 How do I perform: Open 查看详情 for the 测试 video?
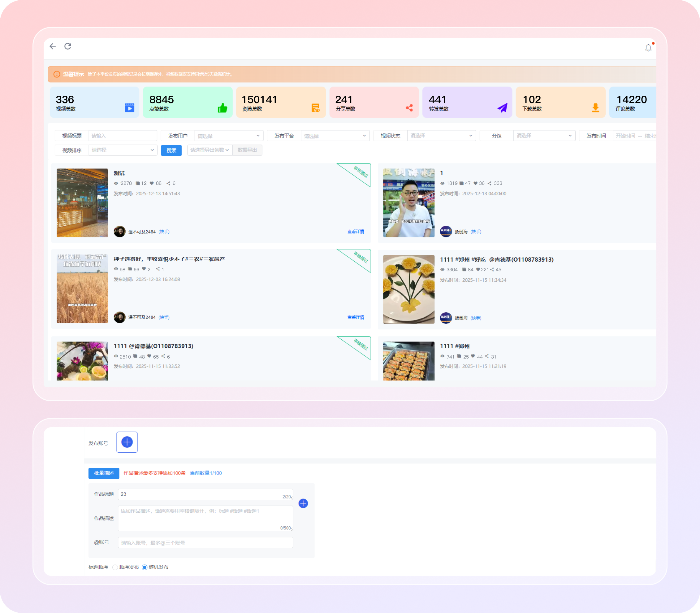356,232
